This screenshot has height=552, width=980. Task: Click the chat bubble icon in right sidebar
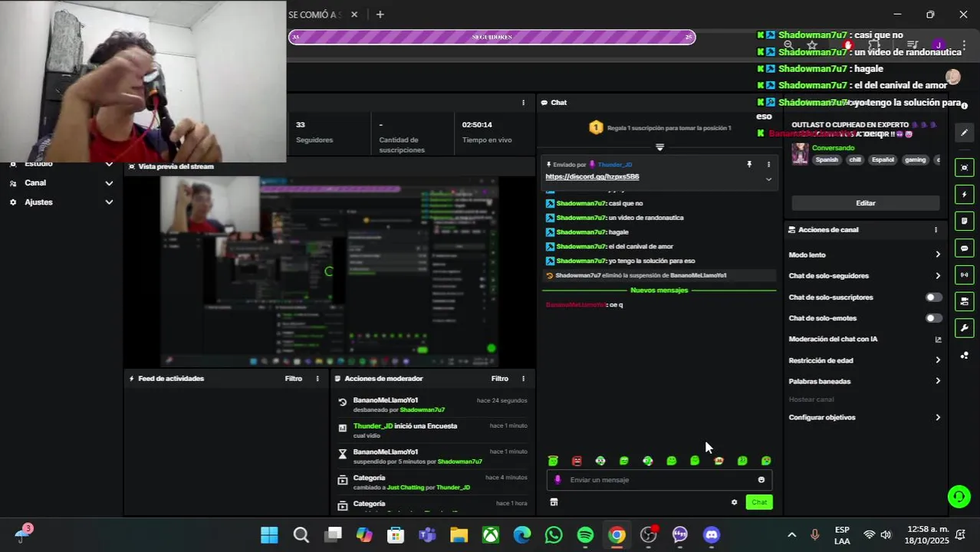(x=965, y=248)
